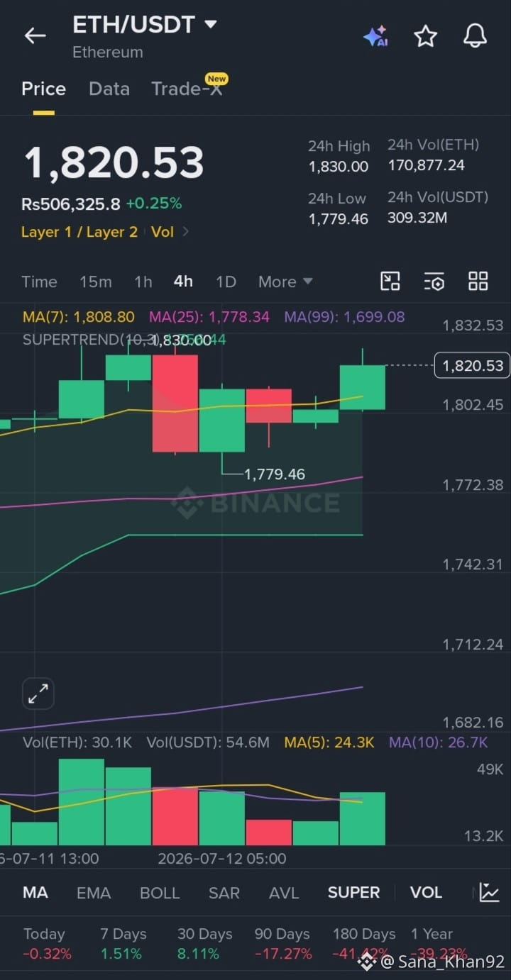Select the 15m interval
511x980 pixels.
click(96, 282)
